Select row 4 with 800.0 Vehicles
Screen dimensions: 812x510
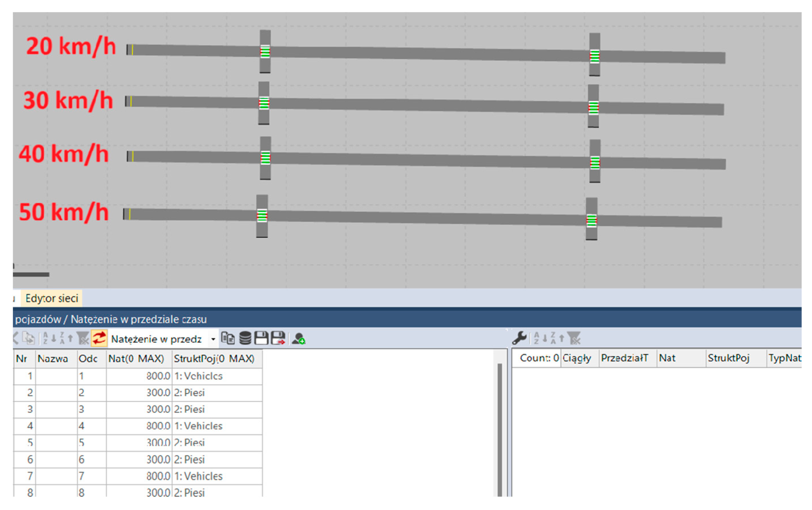(x=135, y=426)
